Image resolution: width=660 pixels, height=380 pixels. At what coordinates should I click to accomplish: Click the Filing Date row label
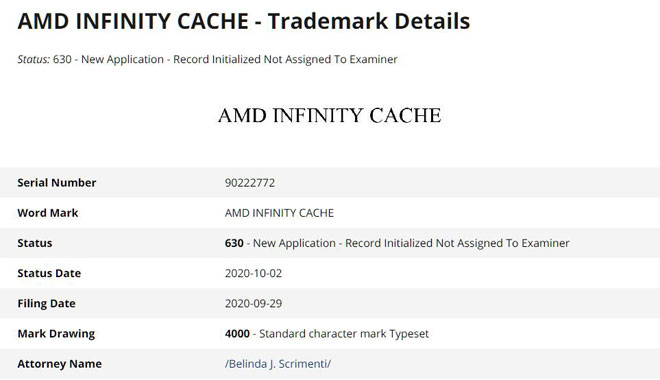click(46, 303)
